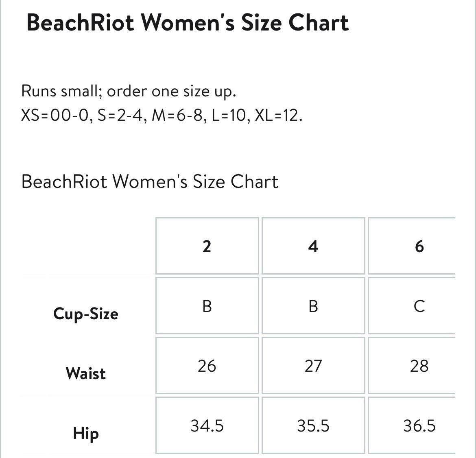
Task: Click cup size B cell under size 4
Action: pyautogui.click(x=313, y=305)
